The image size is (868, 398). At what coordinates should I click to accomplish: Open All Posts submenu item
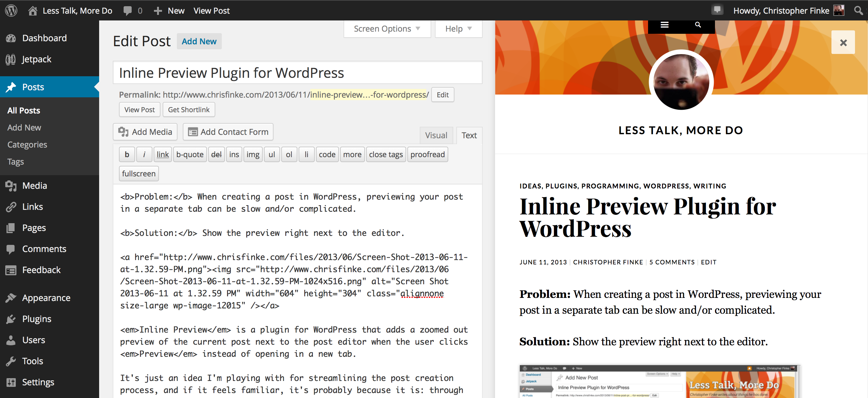pyautogui.click(x=24, y=110)
